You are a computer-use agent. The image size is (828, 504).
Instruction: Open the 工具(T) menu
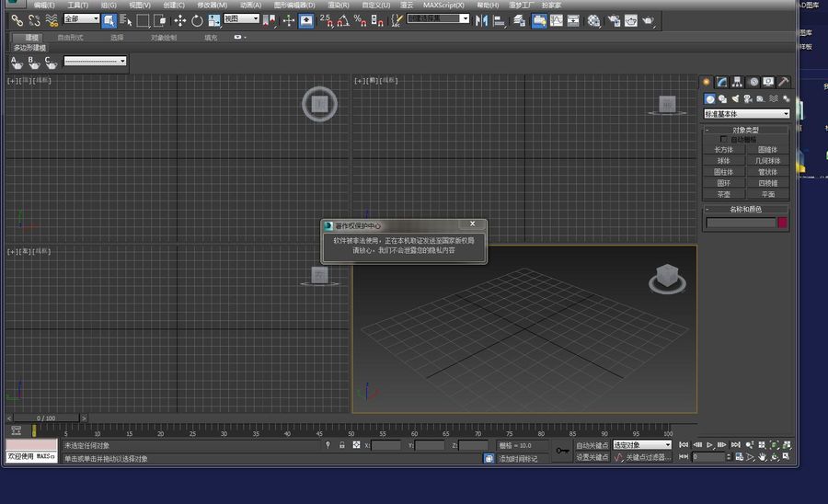tap(77, 5)
